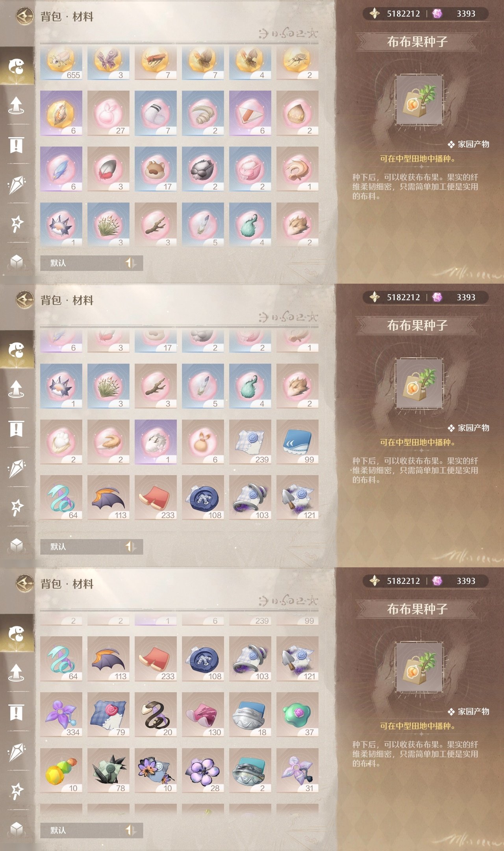Select the white paw material with count 2

pos(61,442)
